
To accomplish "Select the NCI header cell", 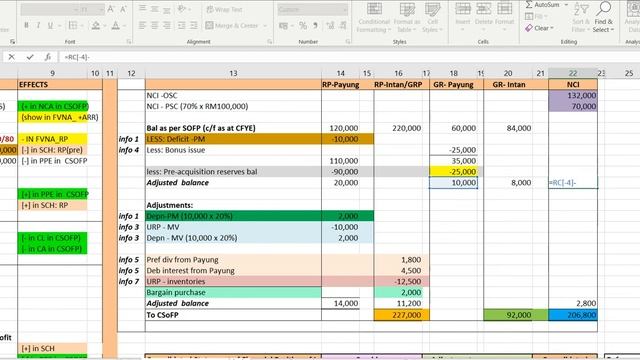I will (573, 84).
